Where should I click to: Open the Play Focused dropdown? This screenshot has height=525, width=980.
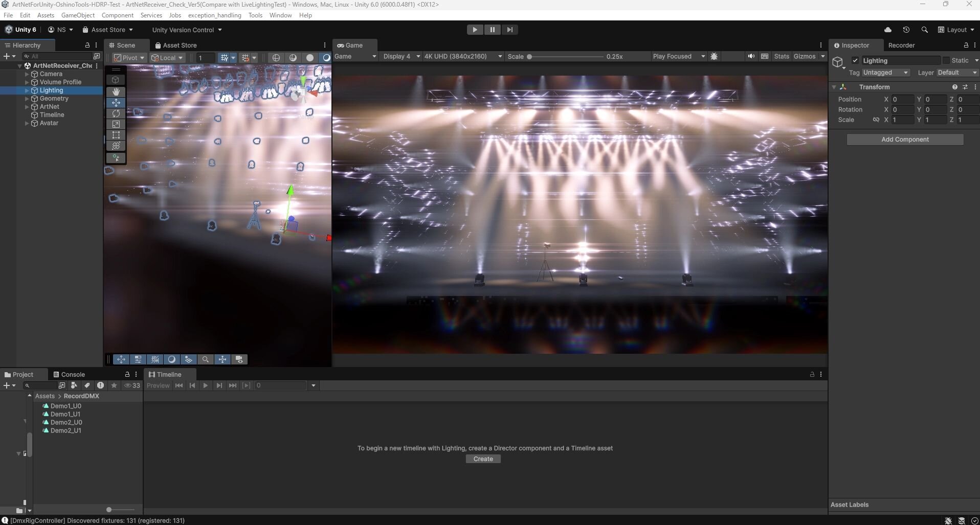point(678,56)
